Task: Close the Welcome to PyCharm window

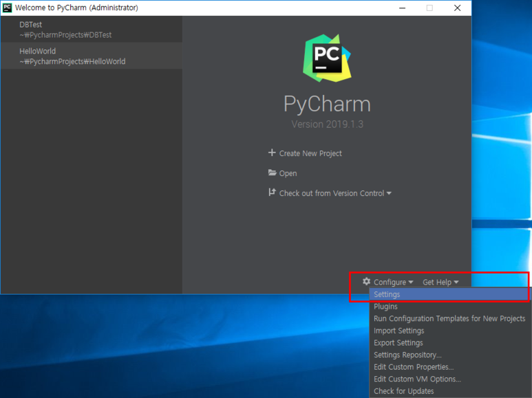Action: point(457,8)
